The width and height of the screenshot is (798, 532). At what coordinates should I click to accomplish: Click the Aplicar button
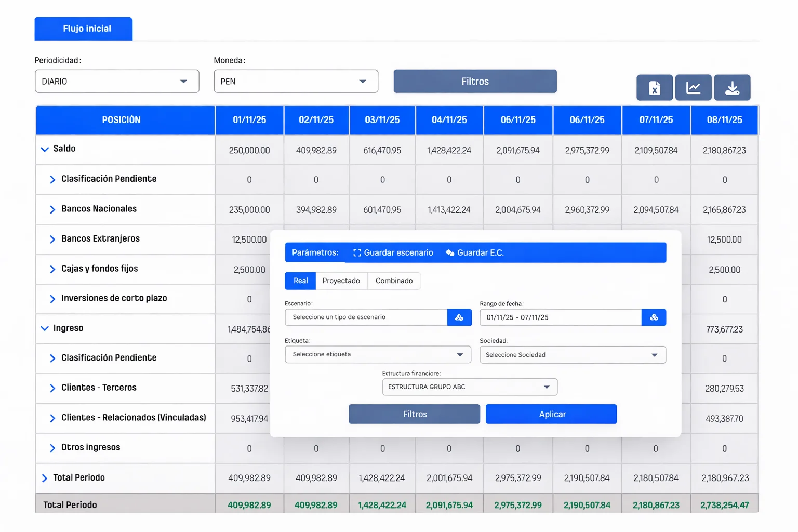[551, 414]
